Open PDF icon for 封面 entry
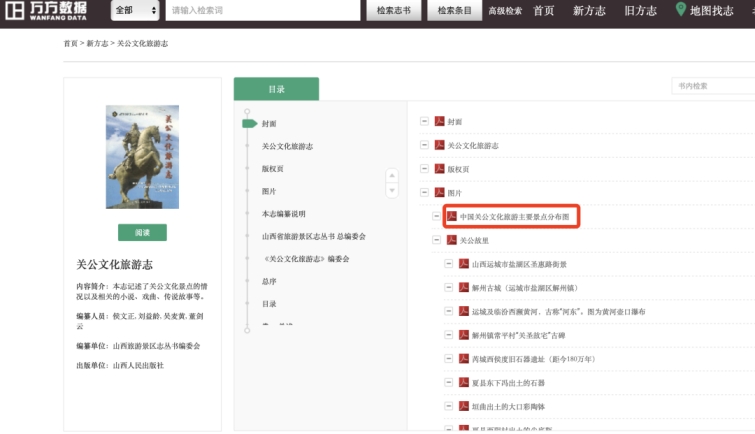This screenshot has height=434, width=755. pyautogui.click(x=439, y=122)
